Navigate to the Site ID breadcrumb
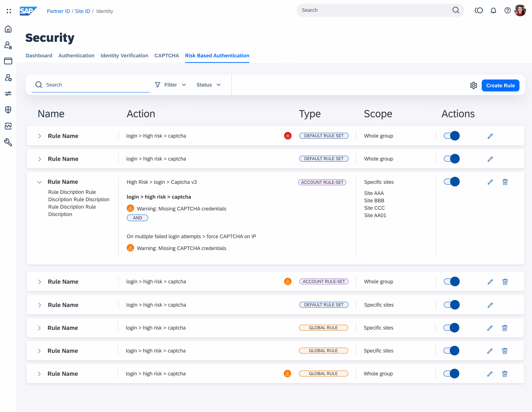The height and width of the screenshot is (412, 532). 83,11
